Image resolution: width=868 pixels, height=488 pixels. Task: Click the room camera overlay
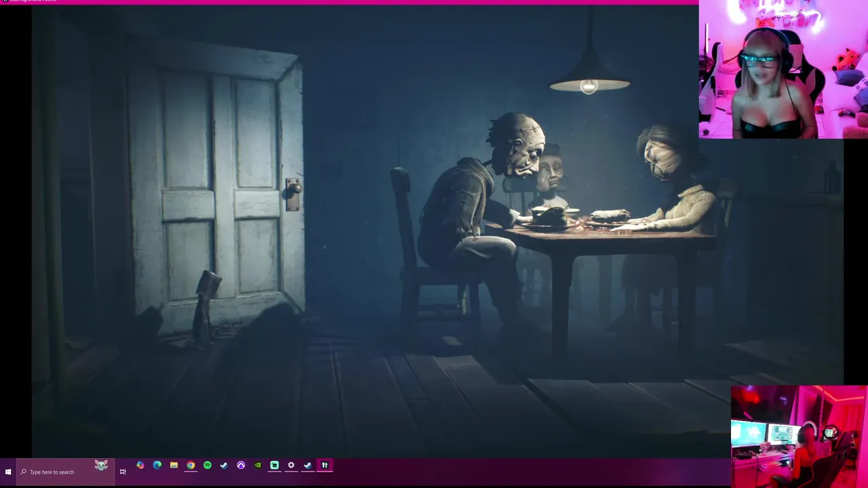click(799, 436)
